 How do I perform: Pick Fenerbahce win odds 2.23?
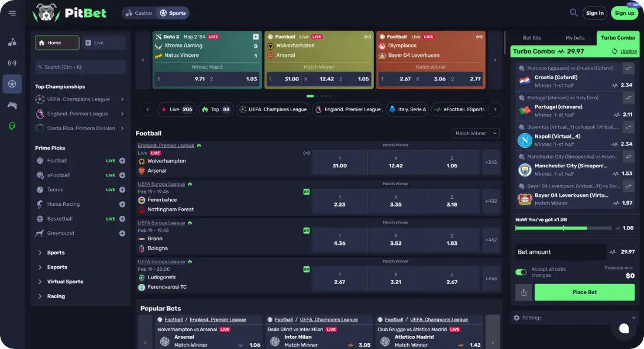(340, 201)
